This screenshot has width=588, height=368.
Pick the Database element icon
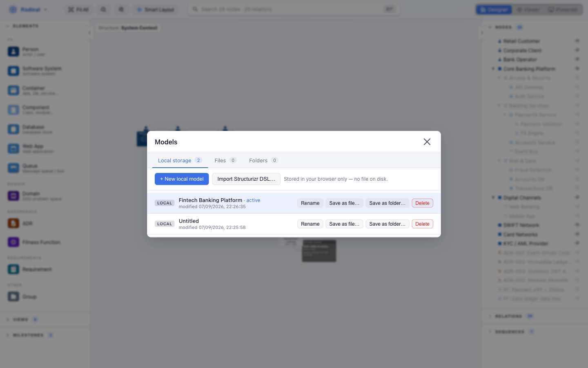point(13,129)
